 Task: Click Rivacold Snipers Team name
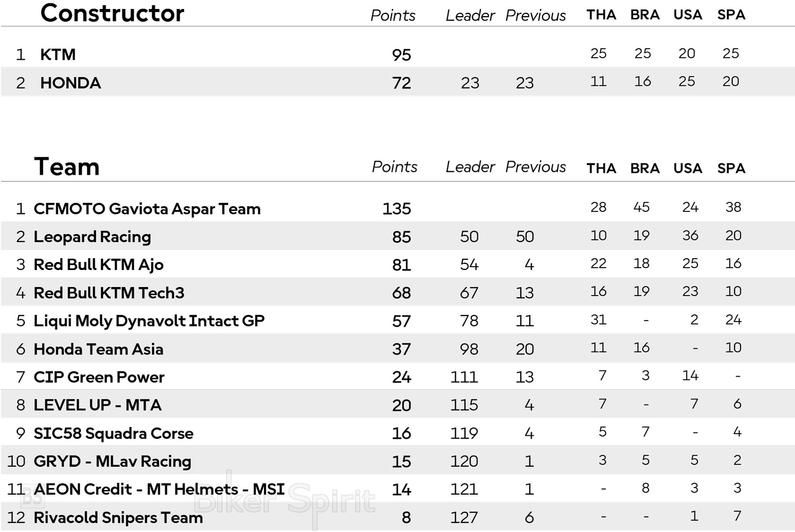coord(118,517)
